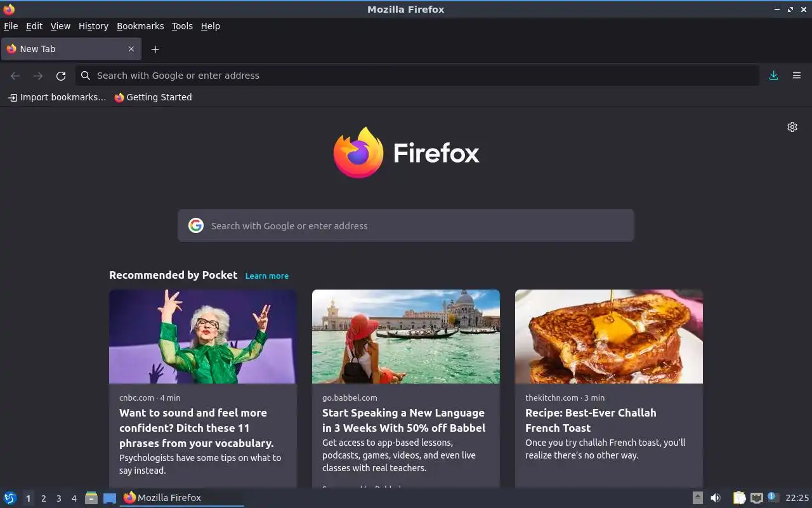Click the 22:25 panel clock
The image size is (812, 508).
click(x=797, y=498)
